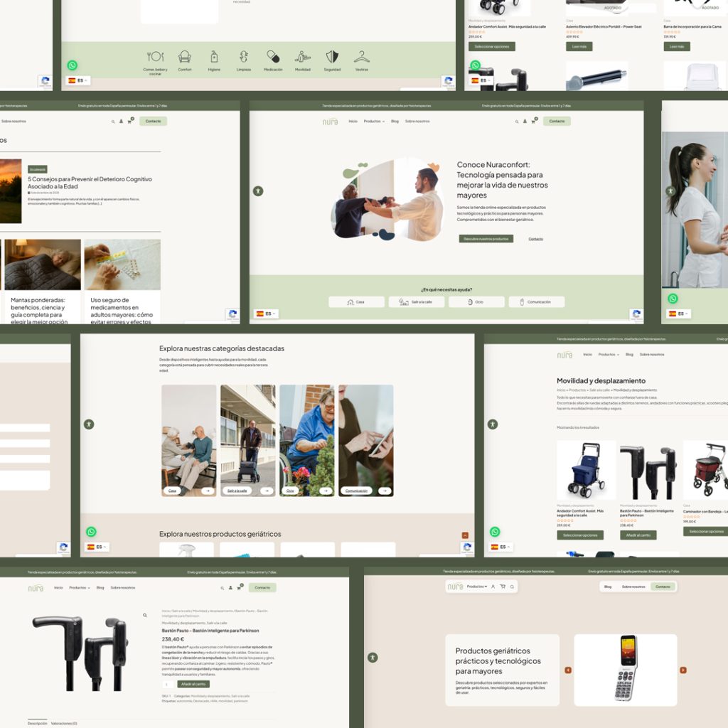Expand Productos dropdown in Bastón Pauto page header
728x728 pixels.
pyautogui.click(x=80, y=588)
